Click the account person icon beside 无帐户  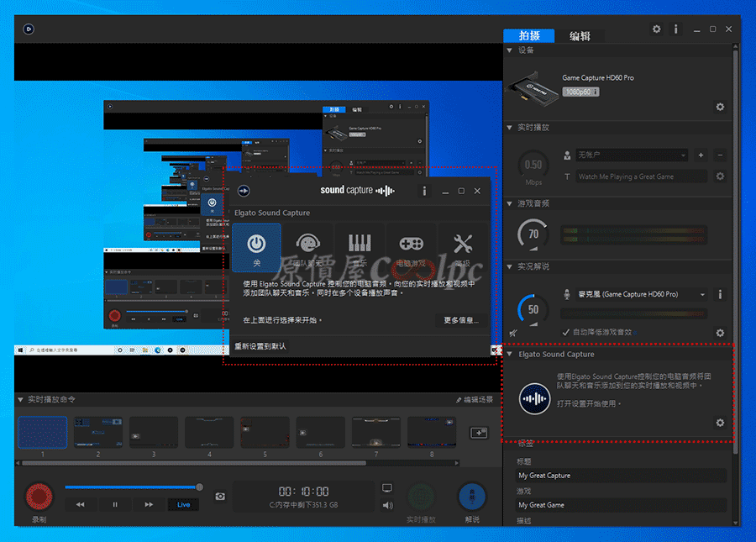(x=567, y=155)
